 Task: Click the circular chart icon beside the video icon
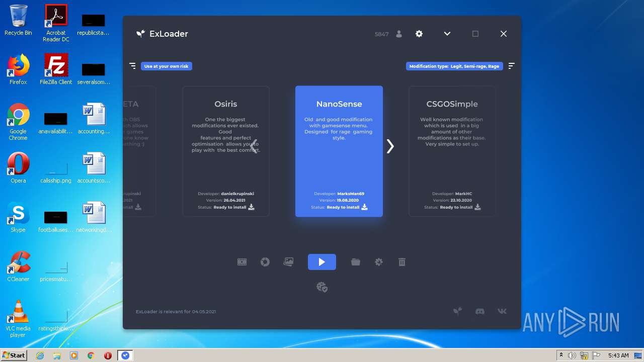(x=265, y=262)
